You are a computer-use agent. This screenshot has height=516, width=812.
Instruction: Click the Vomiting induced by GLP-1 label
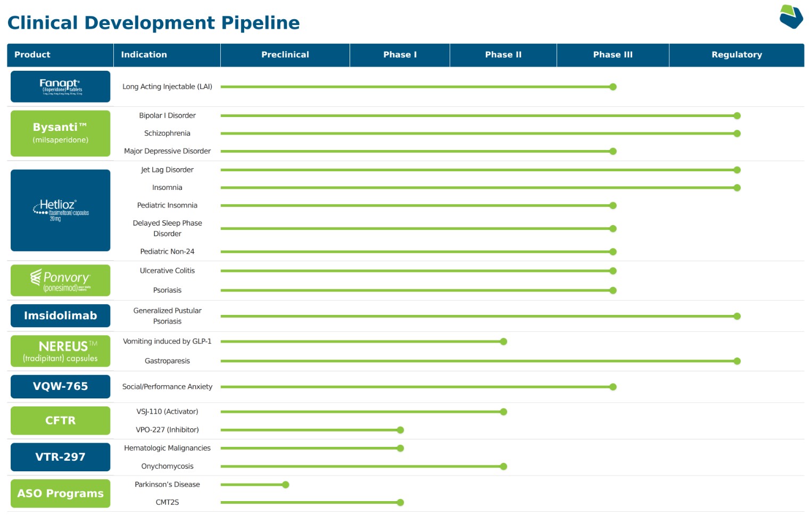coord(167,341)
